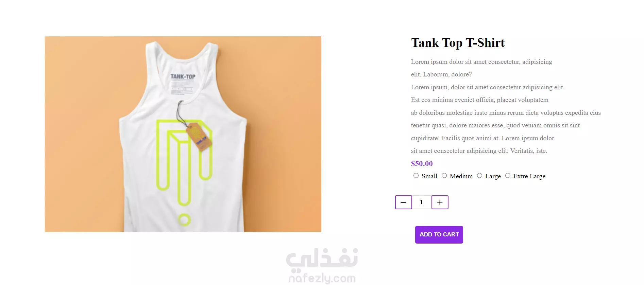The height and width of the screenshot is (285, 644).
Task: Open the tank top product image
Action: pos(183,134)
